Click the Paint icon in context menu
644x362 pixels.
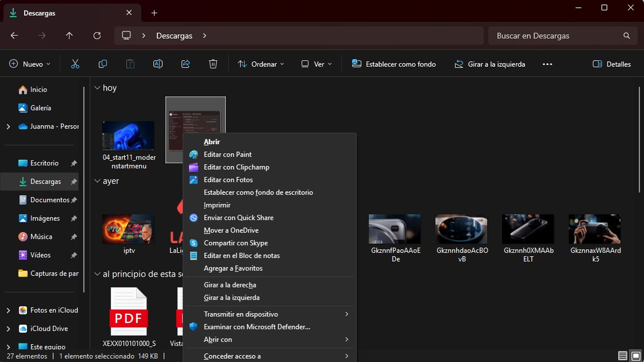194,154
